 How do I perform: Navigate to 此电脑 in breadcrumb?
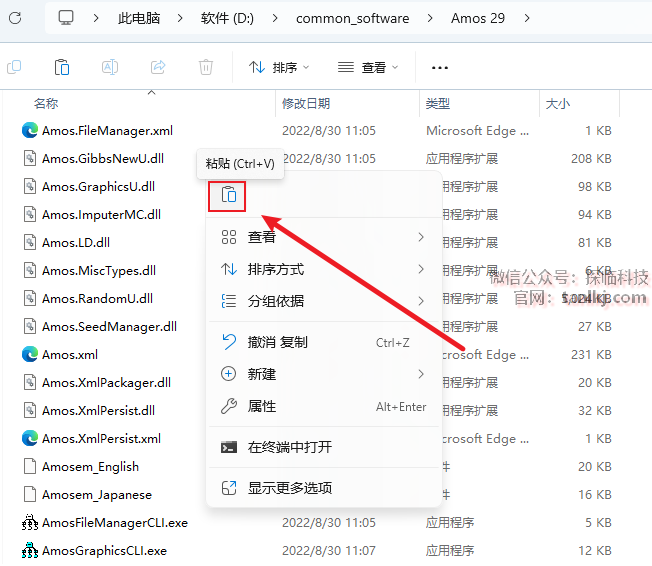coord(139,18)
